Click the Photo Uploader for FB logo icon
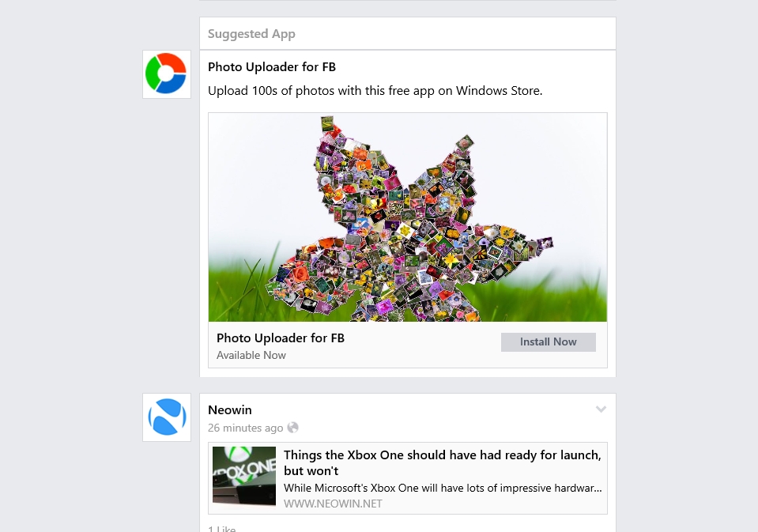The image size is (758, 532). (x=167, y=74)
